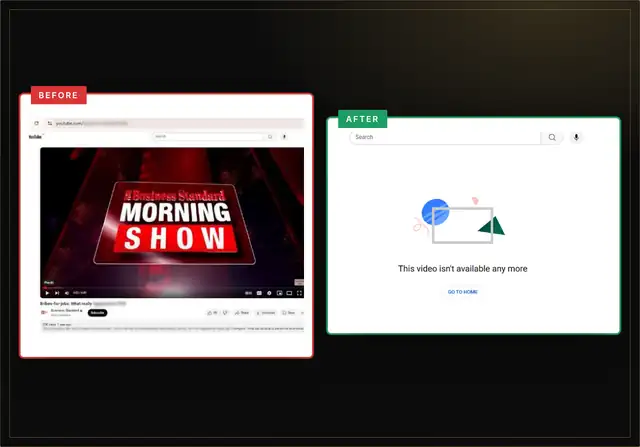Expand the video description box
The width and height of the screenshot is (640, 447).
tap(172, 327)
